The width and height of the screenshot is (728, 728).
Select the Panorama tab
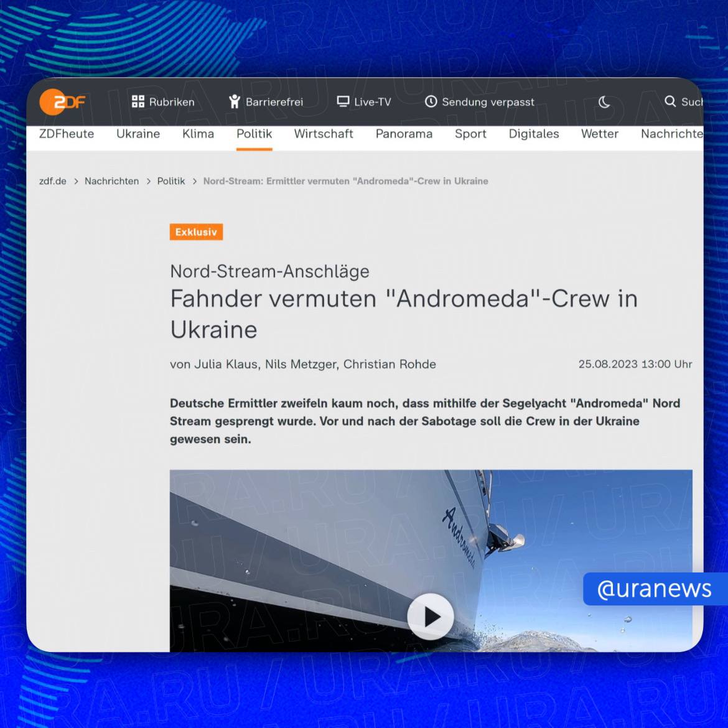pyautogui.click(x=404, y=134)
